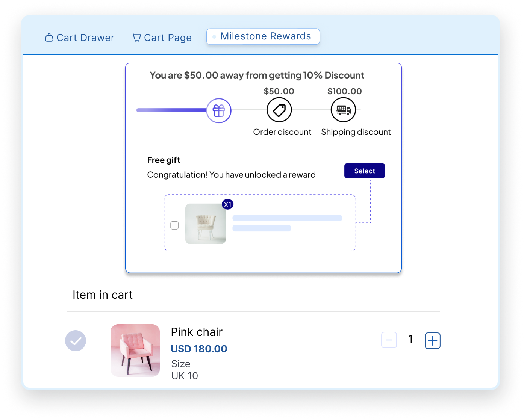
Task: Click the Order discount label
Action: [282, 132]
